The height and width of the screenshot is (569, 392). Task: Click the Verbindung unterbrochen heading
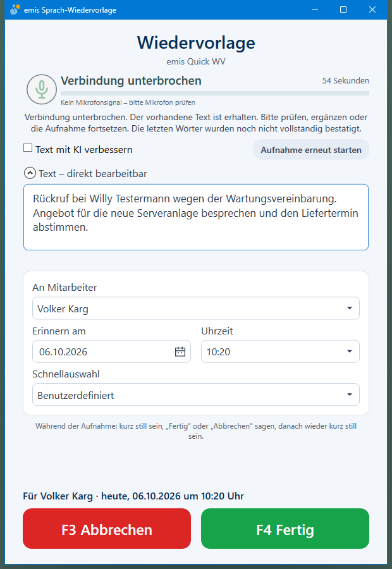click(131, 80)
